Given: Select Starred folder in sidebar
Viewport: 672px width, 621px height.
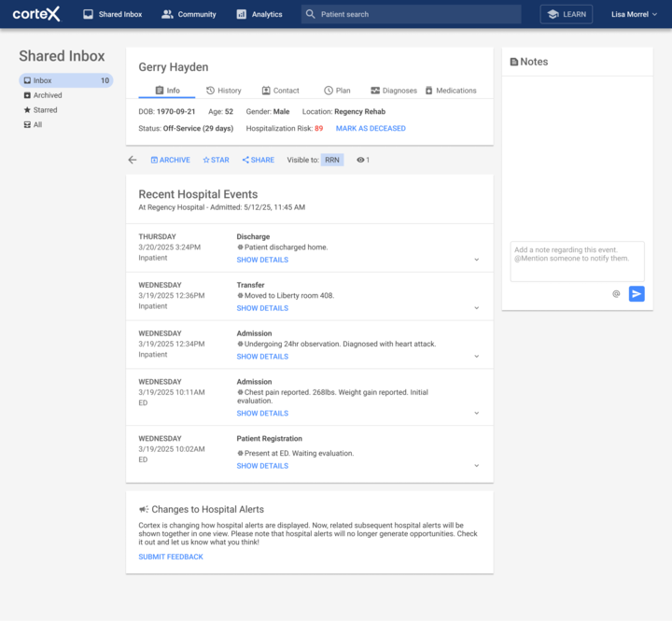Looking at the screenshot, I should coord(40,110).
